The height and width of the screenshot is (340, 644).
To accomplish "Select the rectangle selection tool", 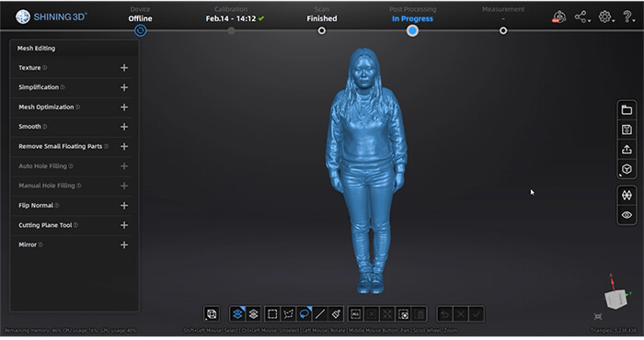I will pyautogui.click(x=272, y=314).
